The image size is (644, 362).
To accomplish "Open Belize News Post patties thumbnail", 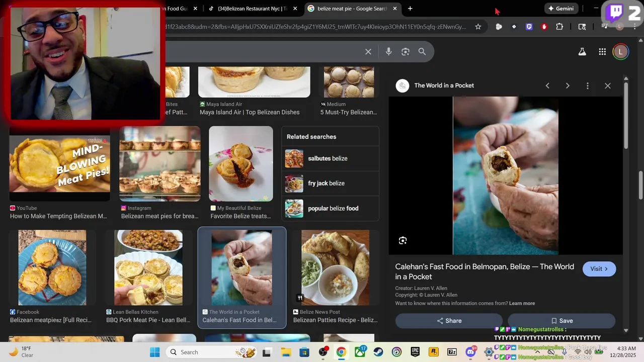I will pos(335,268).
